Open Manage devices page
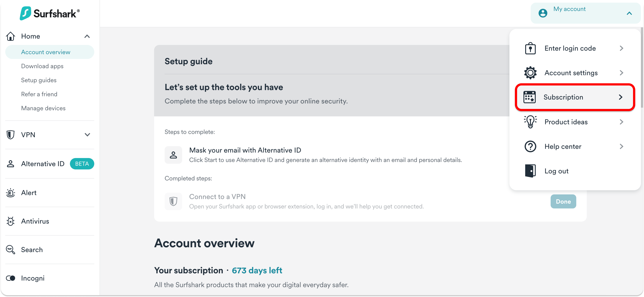This screenshot has height=297, width=644. [x=43, y=108]
